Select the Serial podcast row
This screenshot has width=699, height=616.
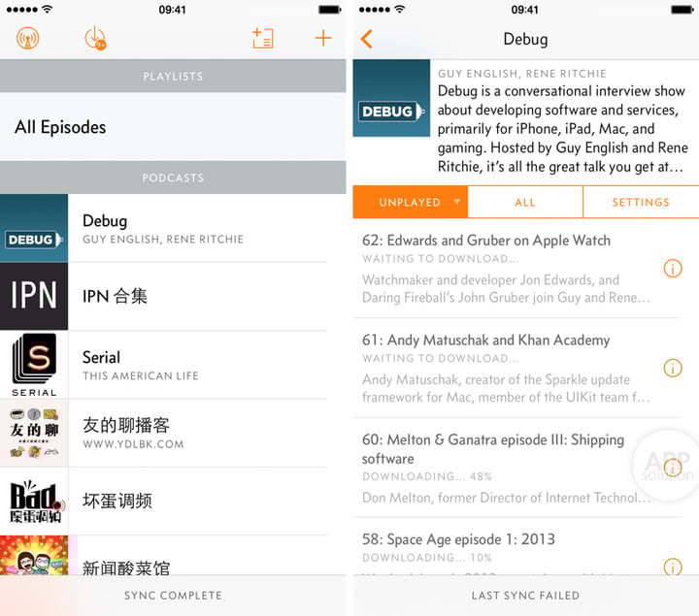click(173, 365)
